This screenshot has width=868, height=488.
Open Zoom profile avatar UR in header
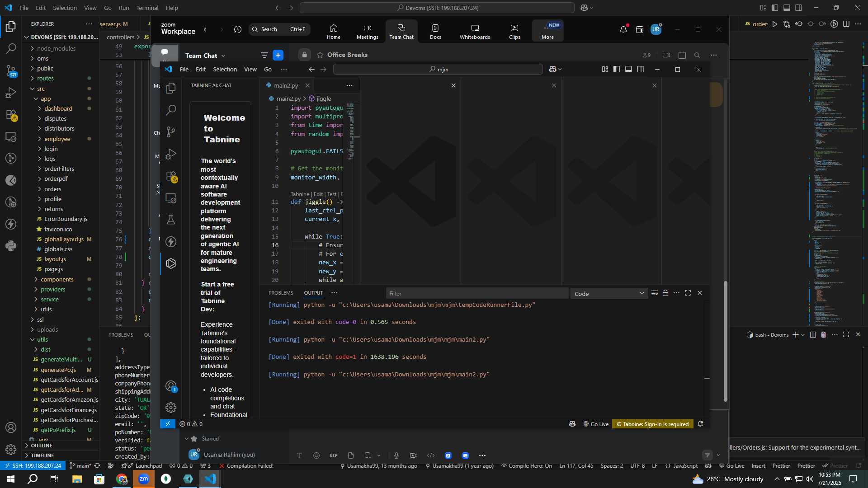point(656,29)
